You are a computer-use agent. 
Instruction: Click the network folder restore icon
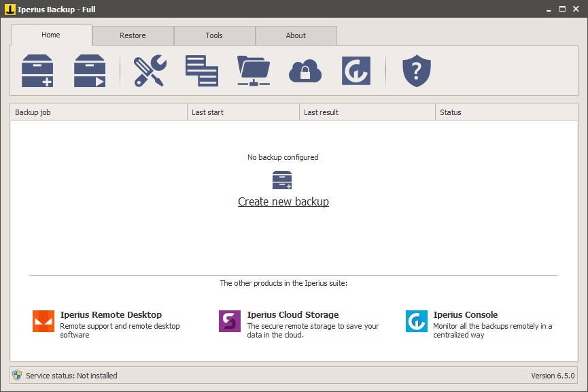[253, 70]
